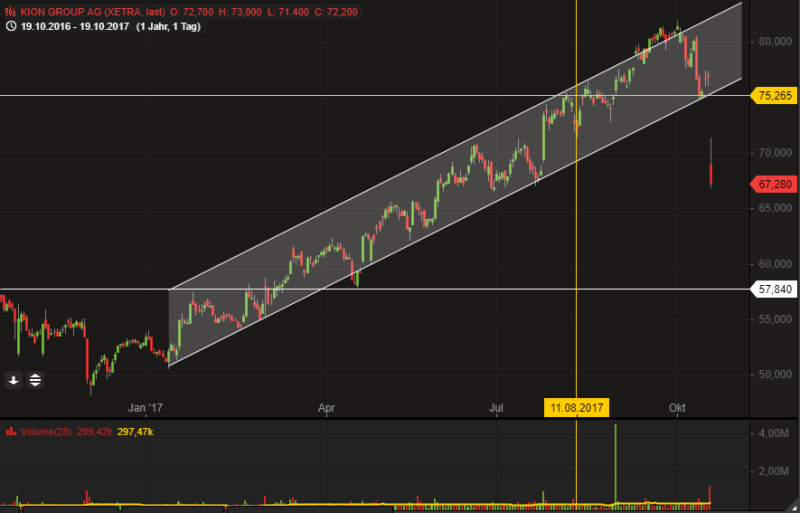The height and width of the screenshot is (513, 800).
Task: Click the Jul time axis label
Action: pos(496,408)
